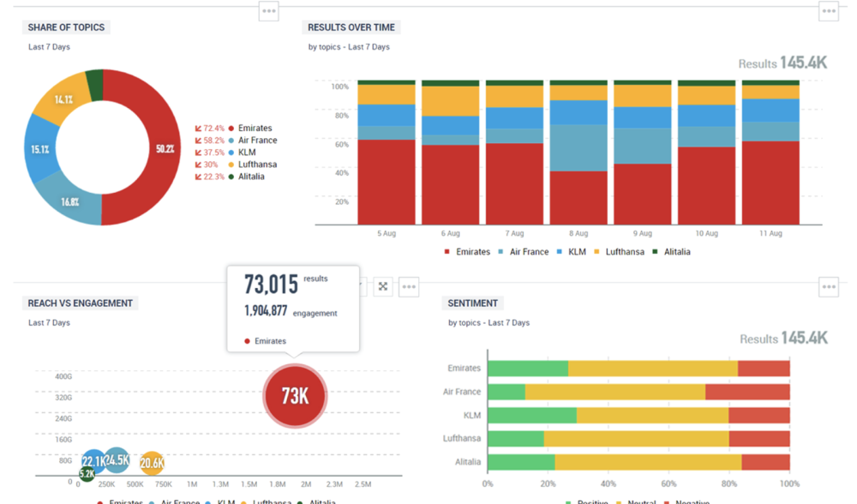Viewport: 857px width, 504px height.
Task: Open the Sentiment panel three-dot options menu
Action: click(829, 286)
